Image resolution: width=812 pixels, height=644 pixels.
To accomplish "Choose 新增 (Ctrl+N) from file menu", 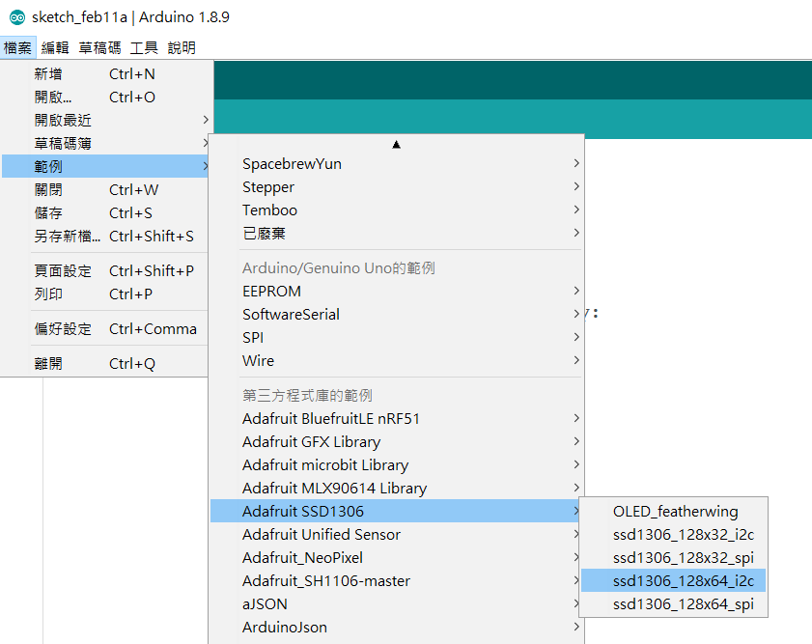I will (106, 74).
